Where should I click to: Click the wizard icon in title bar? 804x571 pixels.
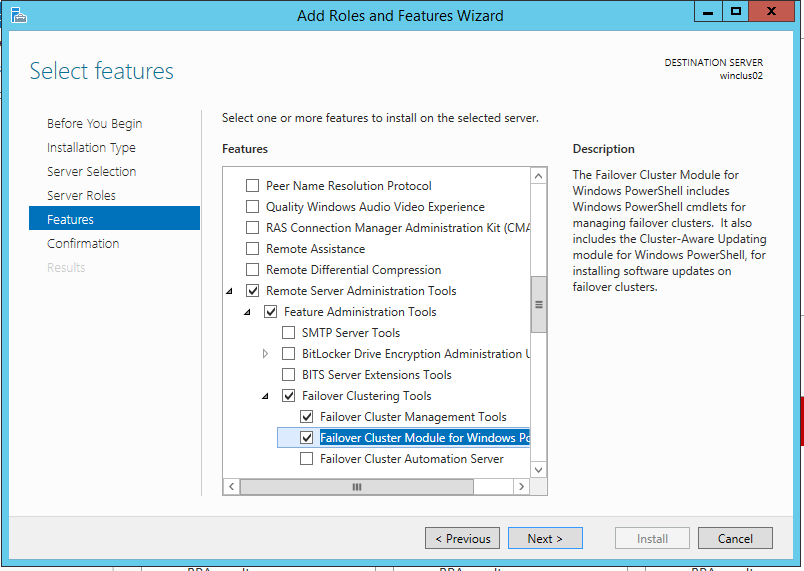19,15
